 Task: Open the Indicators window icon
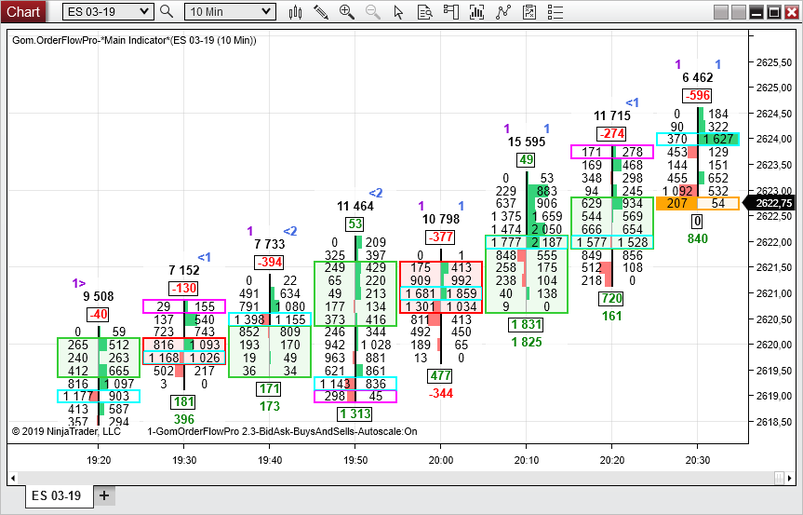[x=477, y=12]
